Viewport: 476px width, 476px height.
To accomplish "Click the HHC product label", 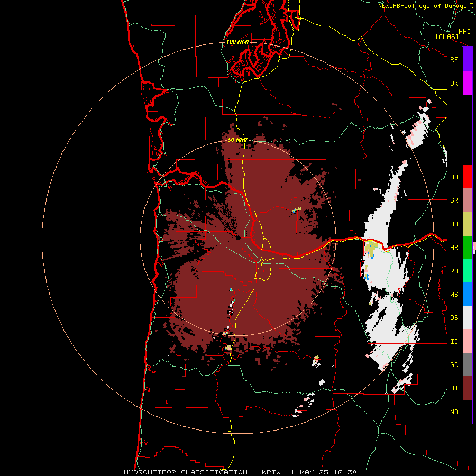I will point(465,32).
